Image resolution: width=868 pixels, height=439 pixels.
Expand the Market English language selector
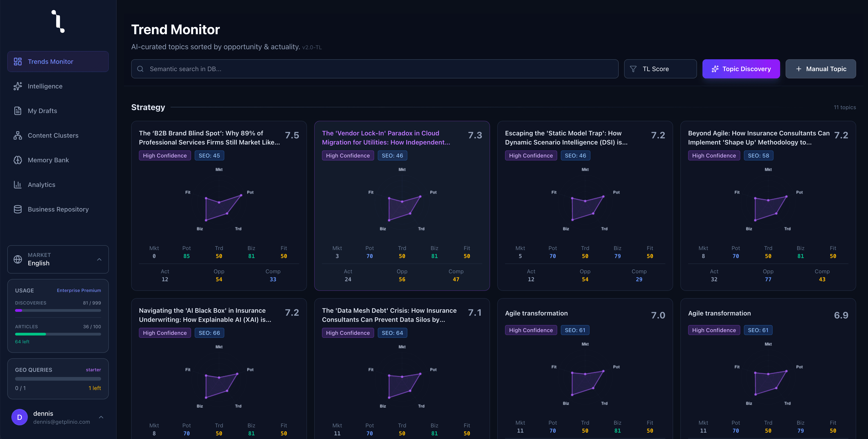click(x=99, y=259)
